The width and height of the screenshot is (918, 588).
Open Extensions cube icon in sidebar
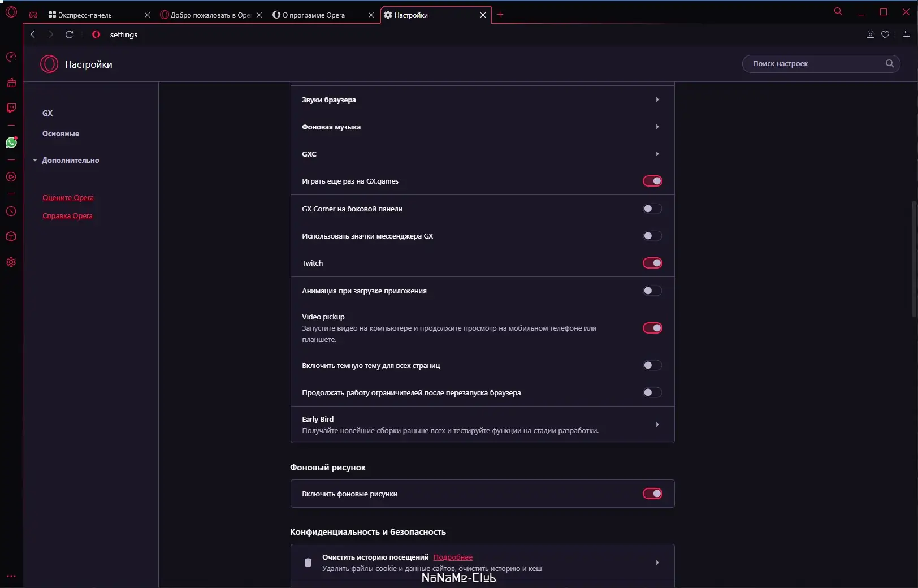[x=11, y=236]
